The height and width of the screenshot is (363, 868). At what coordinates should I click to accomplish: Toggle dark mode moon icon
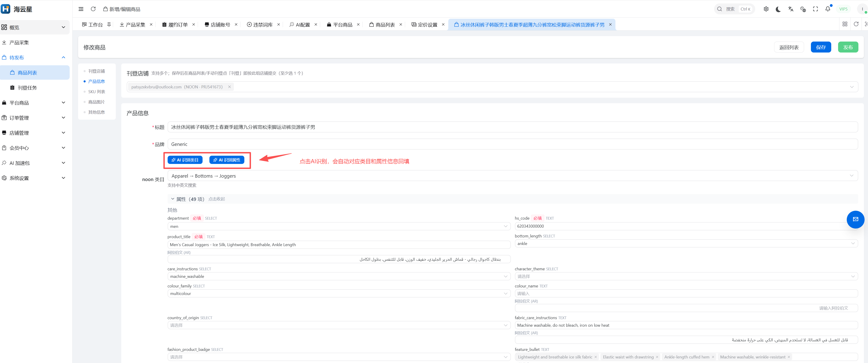pos(778,9)
